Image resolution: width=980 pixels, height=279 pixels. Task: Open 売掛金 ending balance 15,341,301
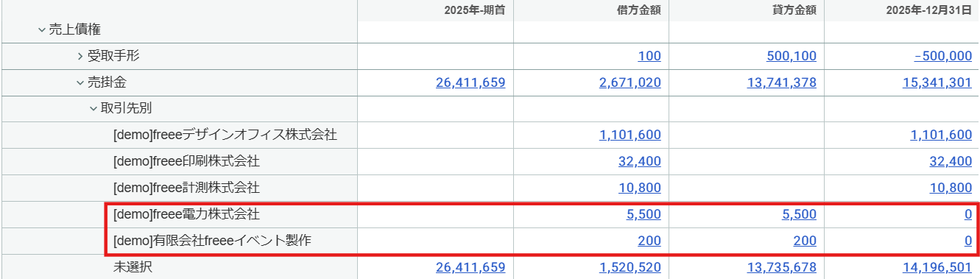[x=937, y=82]
